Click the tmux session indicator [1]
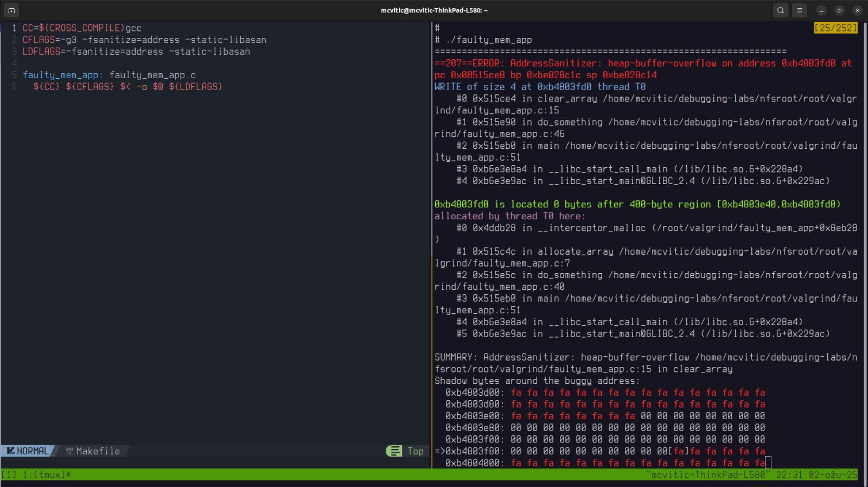 tap(9, 475)
